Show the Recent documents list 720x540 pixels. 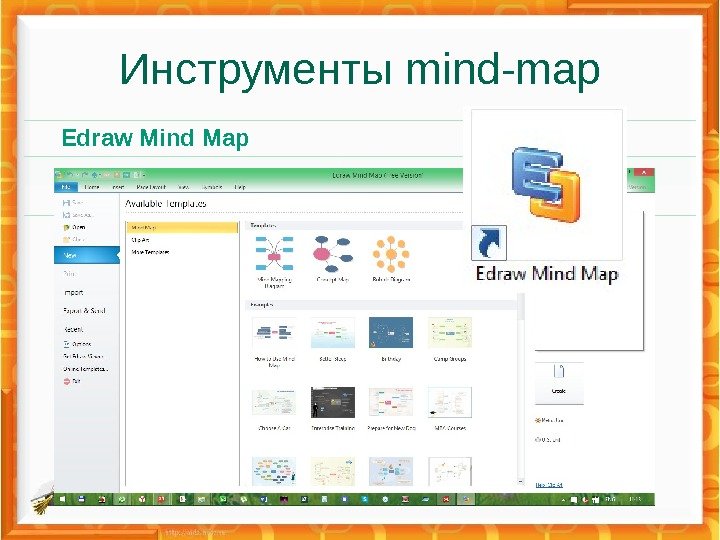click(x=73, y=330)
